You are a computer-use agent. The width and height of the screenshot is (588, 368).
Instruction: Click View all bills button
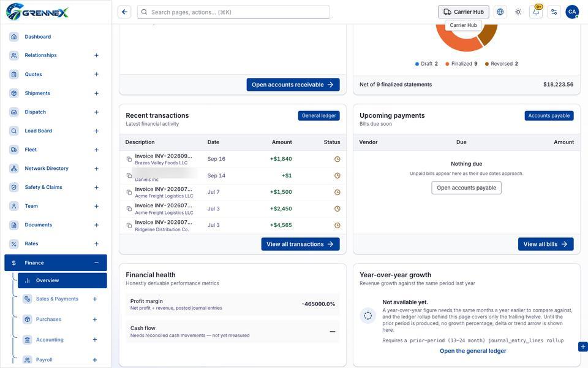[x=546, y=244]
